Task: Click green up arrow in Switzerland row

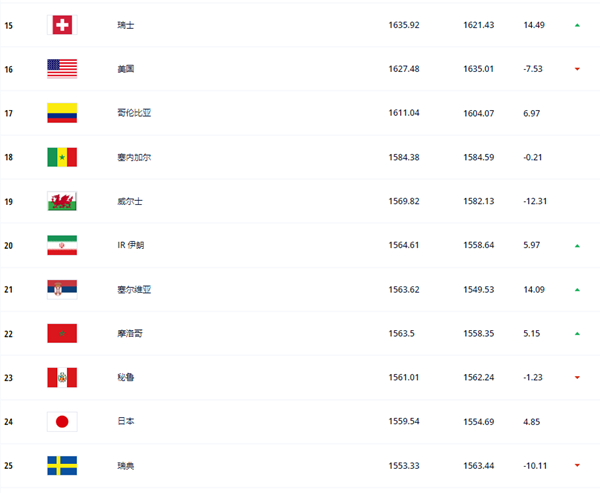Action: [x=577, y=25]
